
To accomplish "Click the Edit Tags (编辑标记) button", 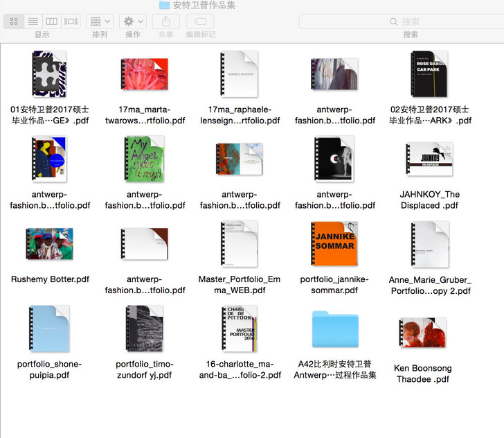I will [200, 21].
